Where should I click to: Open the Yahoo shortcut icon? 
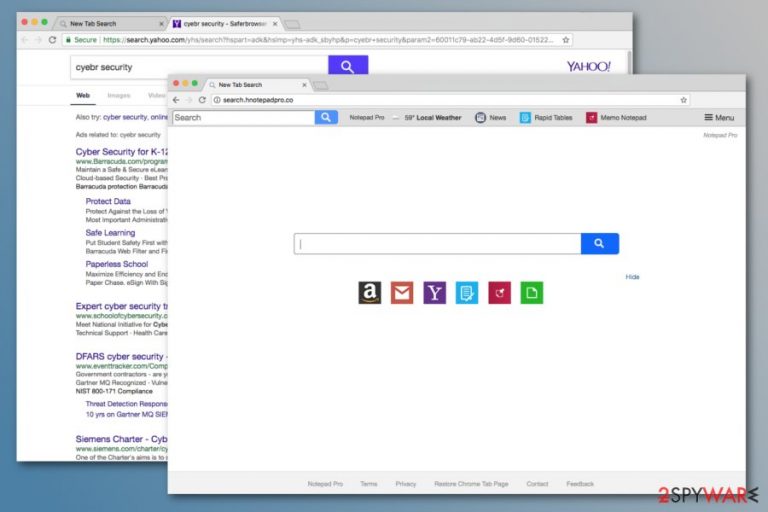[x=434, y=293]
